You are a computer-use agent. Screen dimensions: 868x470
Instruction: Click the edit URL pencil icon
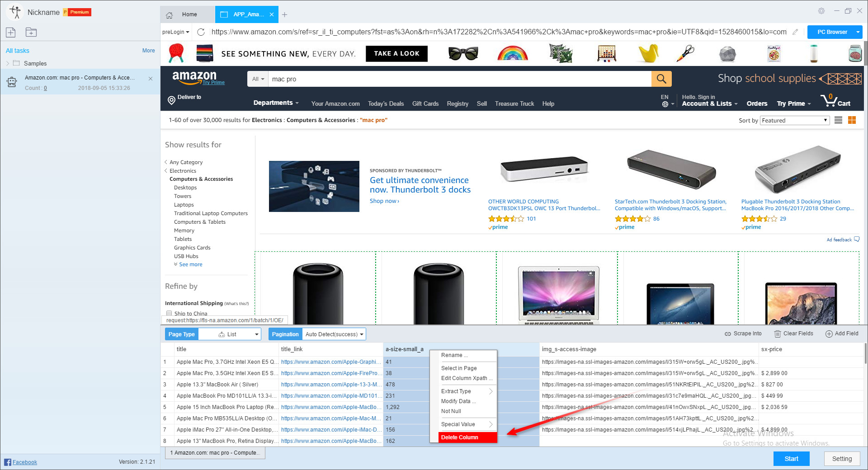[795, 32]
